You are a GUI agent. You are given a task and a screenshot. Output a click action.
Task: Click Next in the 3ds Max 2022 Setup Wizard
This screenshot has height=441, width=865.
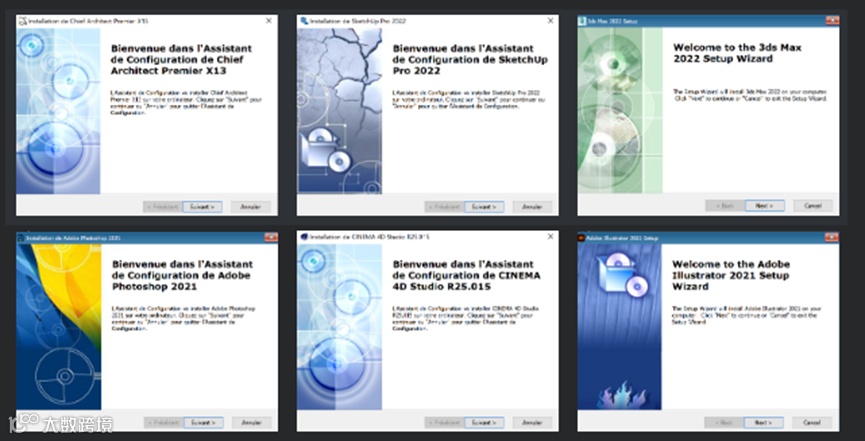click(x=765, y=206)
